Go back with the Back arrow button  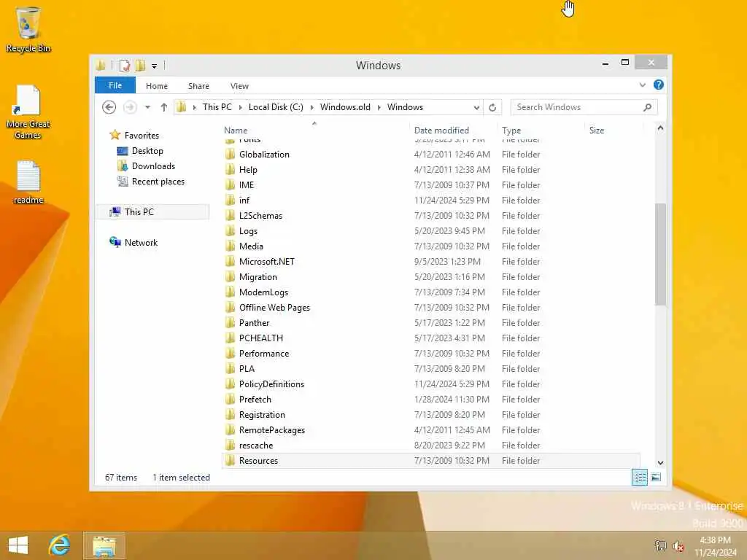click(x=109, y=107)
